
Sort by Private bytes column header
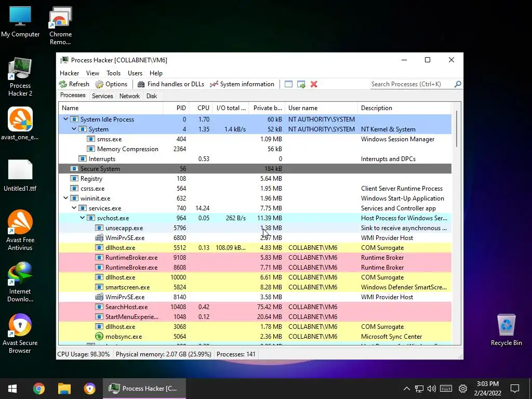[267, 108]
